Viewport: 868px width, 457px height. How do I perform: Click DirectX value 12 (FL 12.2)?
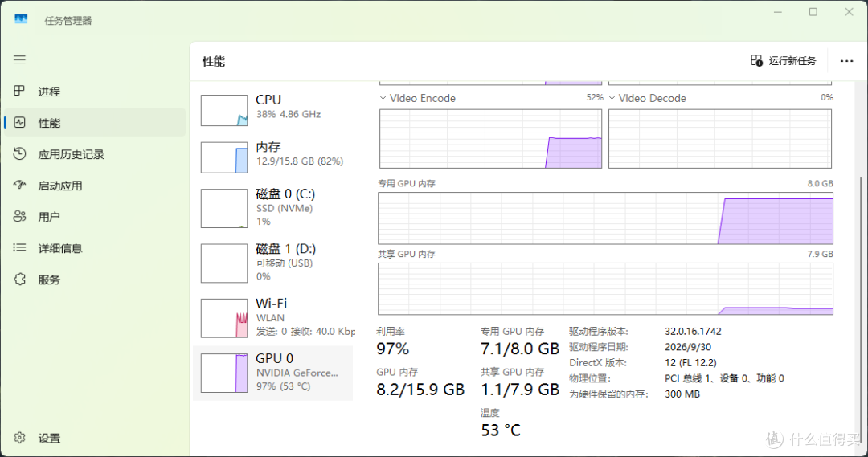click(691, 363)
